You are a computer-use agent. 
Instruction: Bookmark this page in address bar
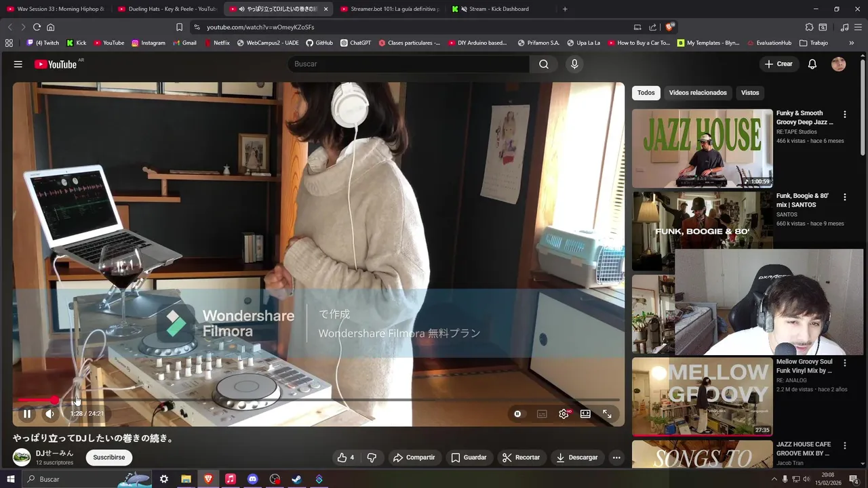pos(179,27)
